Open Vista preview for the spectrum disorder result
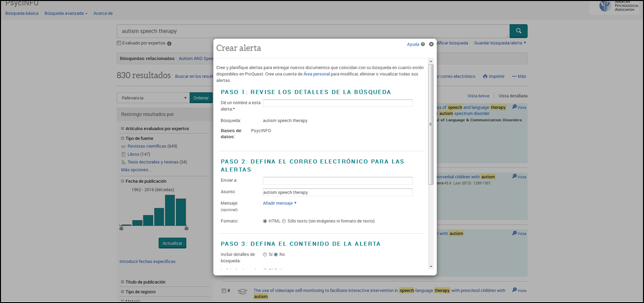Screen dimensions: 644x303 (x=519, y=107)
